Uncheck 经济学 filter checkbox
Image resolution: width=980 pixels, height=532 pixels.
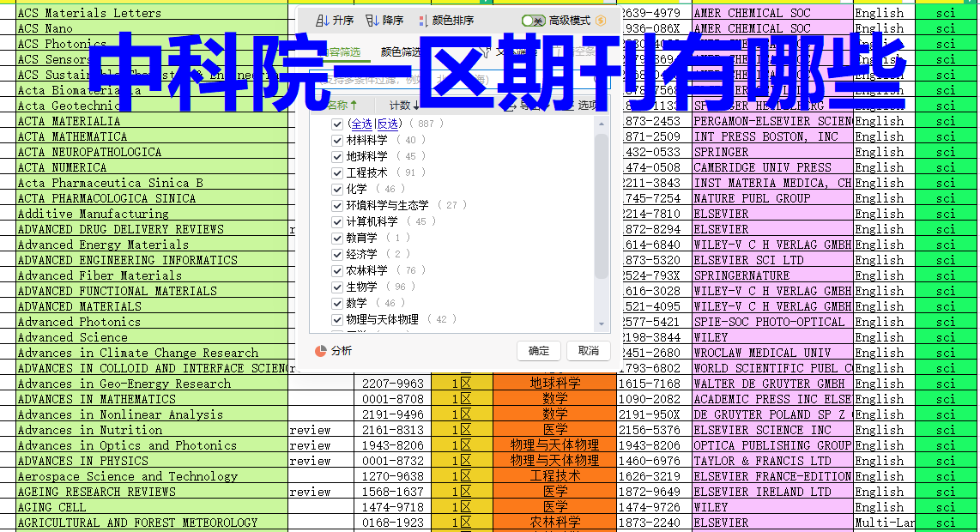coord(337,255)
